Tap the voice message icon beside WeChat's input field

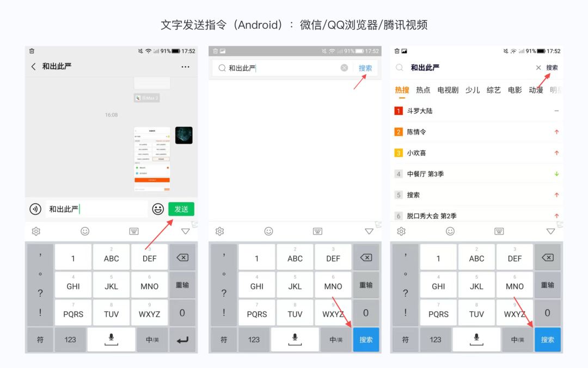tap(36, 208)
